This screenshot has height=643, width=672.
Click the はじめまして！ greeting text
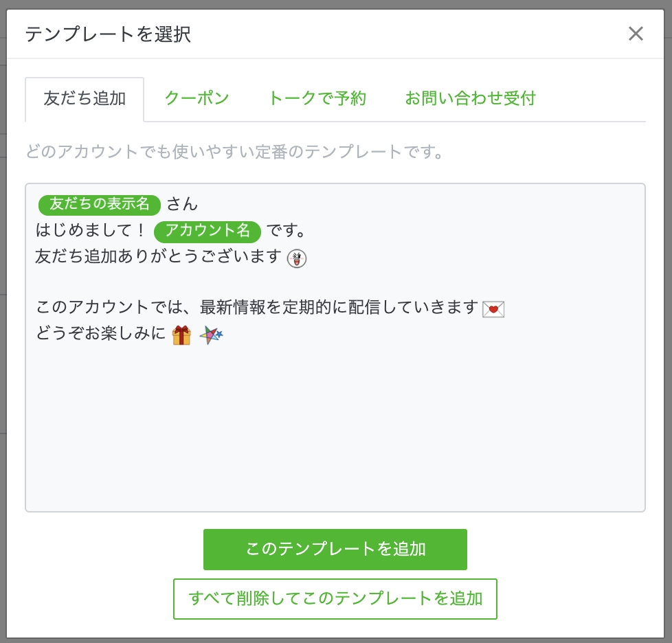coord(91,231)
